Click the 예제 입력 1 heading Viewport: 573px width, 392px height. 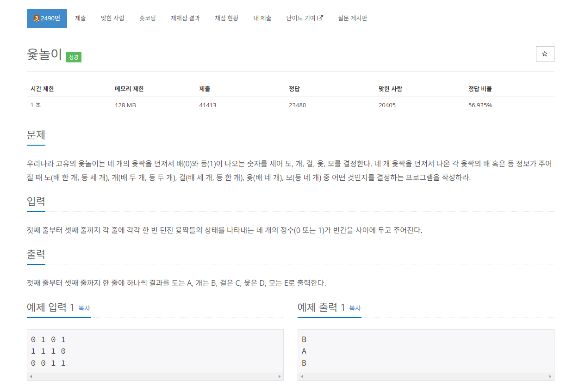(51, 307)
